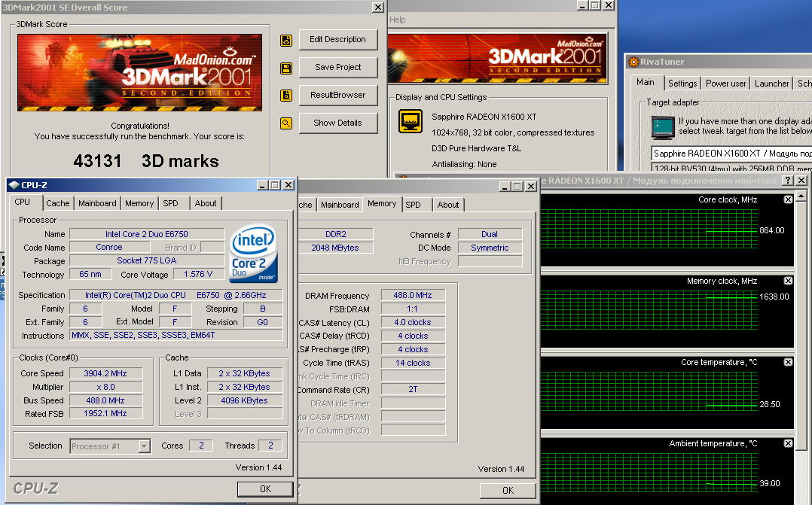Click the Save Project floppy icon
Viewport: 812px width, 505px height.
286,68
